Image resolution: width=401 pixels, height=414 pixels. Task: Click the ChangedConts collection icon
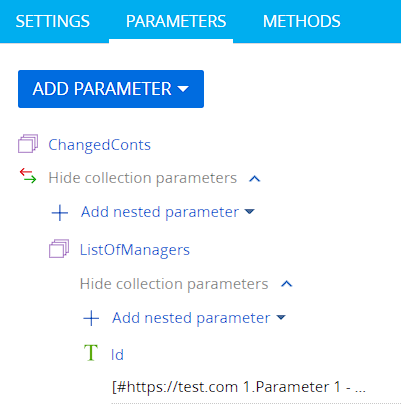pyautogui.click(x=28, y=144)
